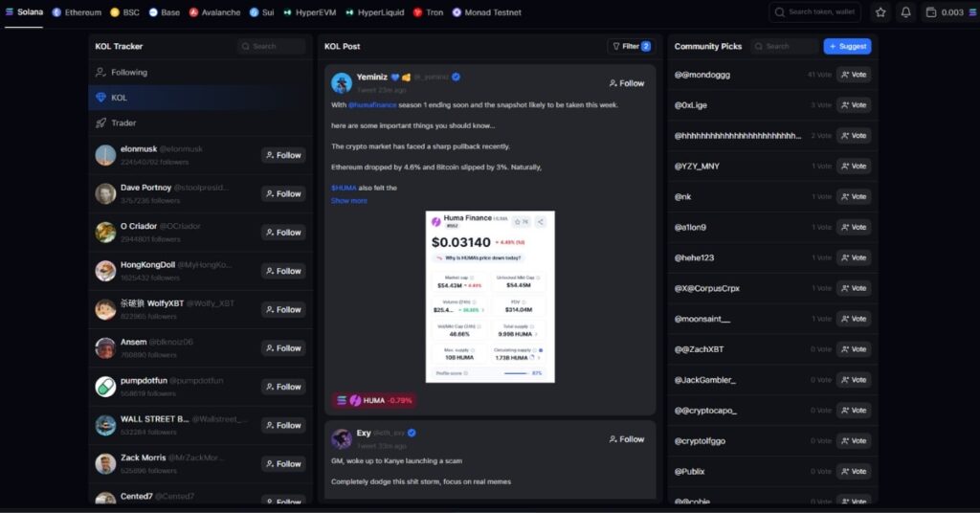Vote for @YZY_MNY
Image resolution: width=980 pixels, height=513 pixels.
click(x=854, y=167)
